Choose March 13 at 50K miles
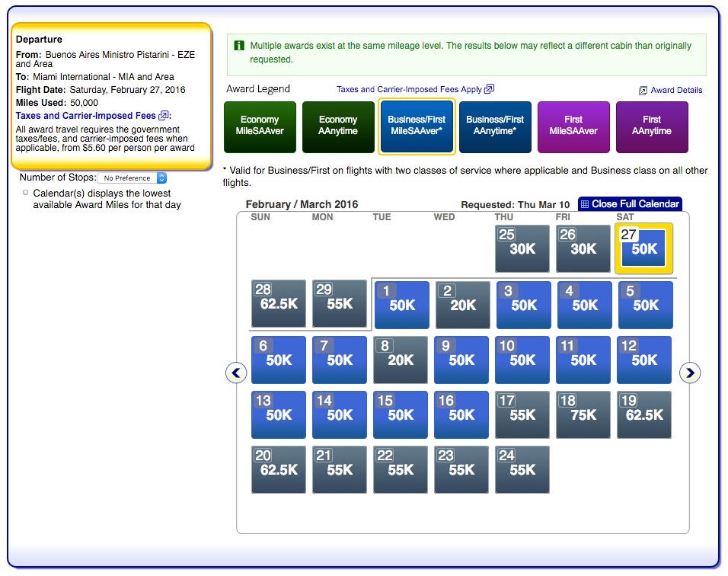Screen dimensions: 728x576 point(279,414)
